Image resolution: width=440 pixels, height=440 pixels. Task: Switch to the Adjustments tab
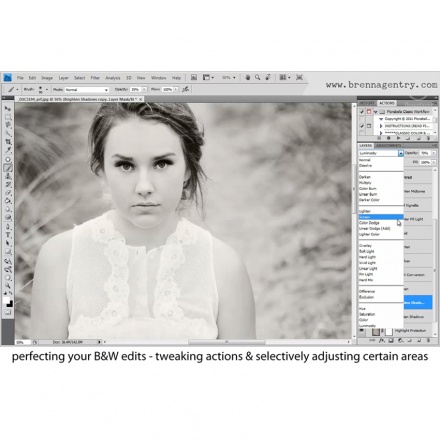[x=389, y=146]
